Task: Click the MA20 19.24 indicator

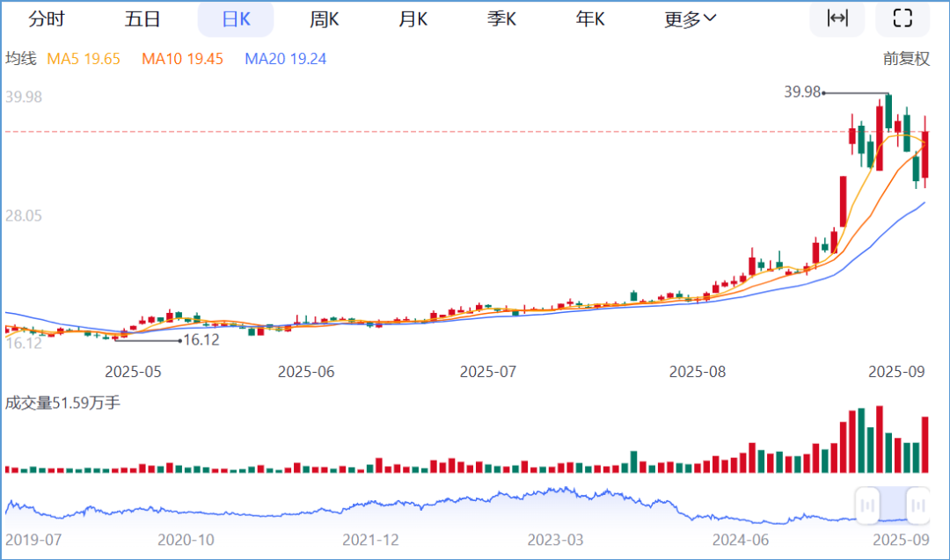Action: click(x=285, y=59)
